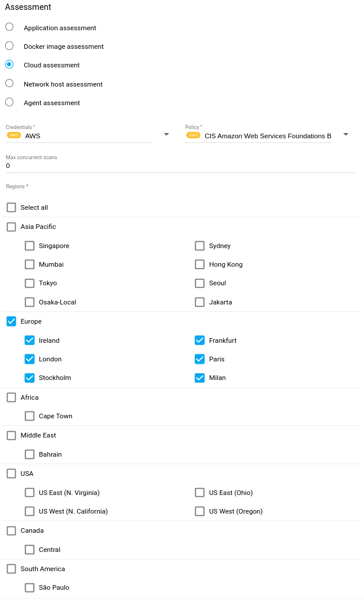Check the US West (Oregon) checkbox
The width and height of the screenshot is (364, 599).
tap(200, 511)
